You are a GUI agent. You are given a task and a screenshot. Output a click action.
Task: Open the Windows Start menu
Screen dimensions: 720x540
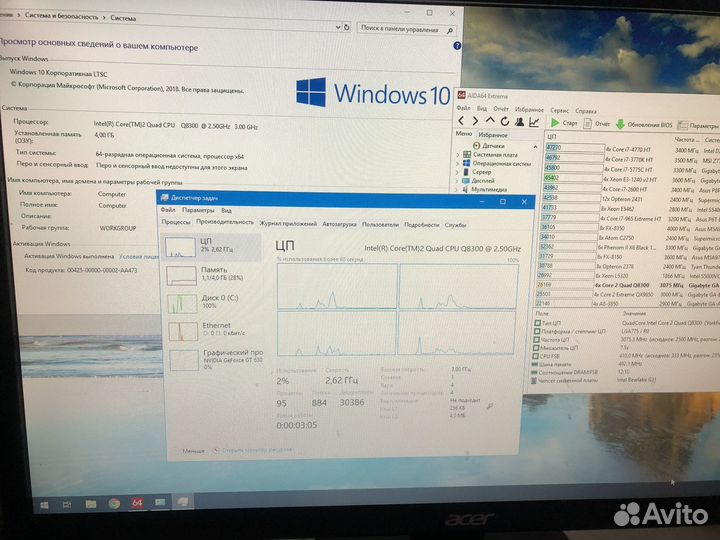coord(44,505)
